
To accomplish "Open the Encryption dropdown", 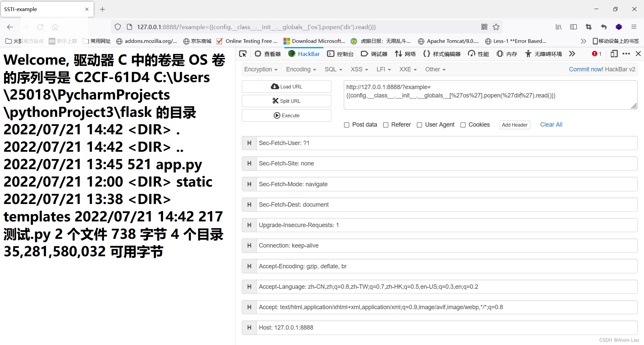I will click(261, 69).
